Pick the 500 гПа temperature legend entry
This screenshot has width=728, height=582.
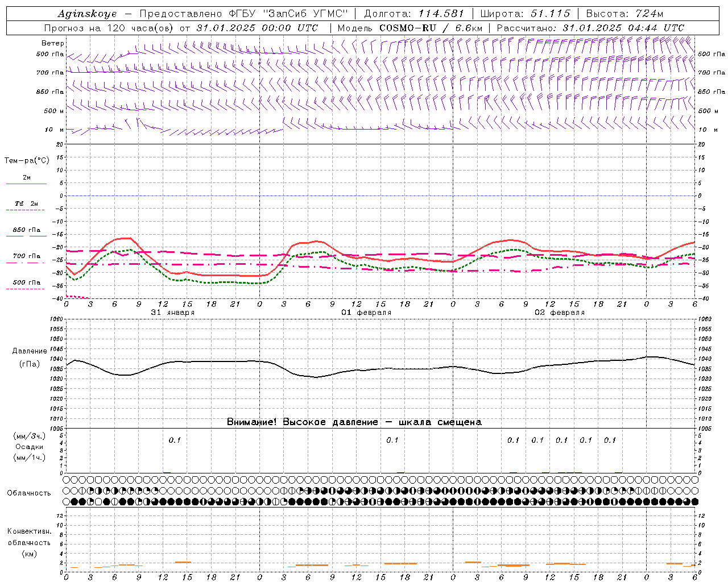(x=26, y=285)
